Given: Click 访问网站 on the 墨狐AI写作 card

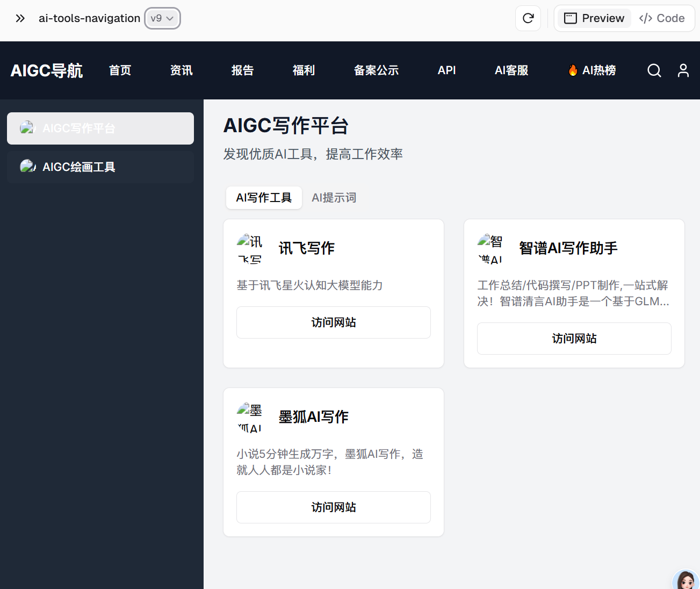Looking at the screenshot, I should (333, 507).
